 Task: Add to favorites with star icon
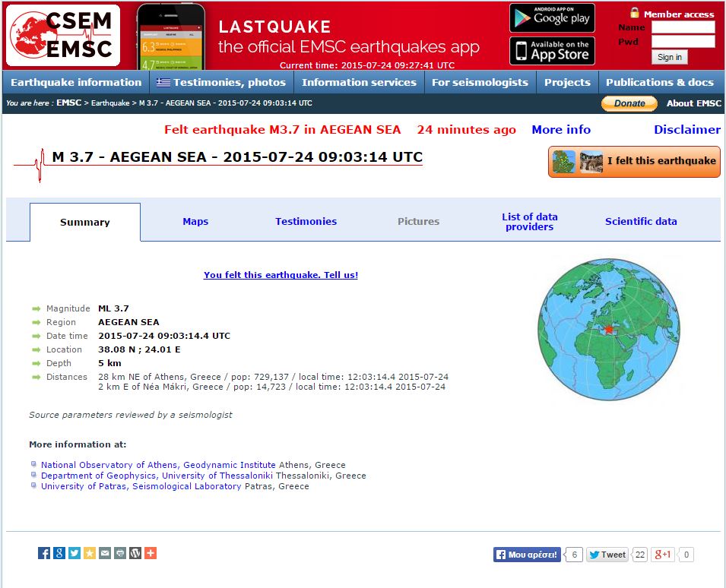click(90, 553)
